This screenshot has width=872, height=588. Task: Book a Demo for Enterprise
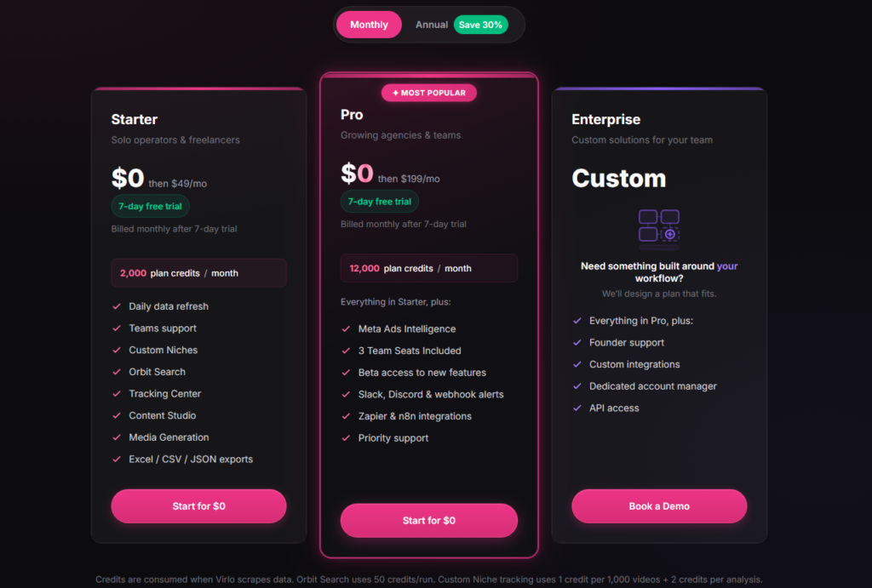click(659, 505)
